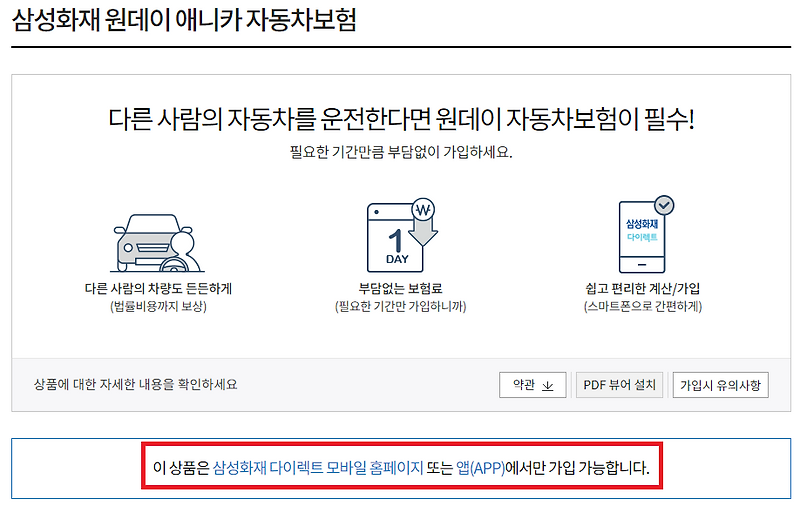Click the 쉽고 편리한 계산/가입 caption
The height and width of the screenshot is (506, 800).
(x=642, y=289)
